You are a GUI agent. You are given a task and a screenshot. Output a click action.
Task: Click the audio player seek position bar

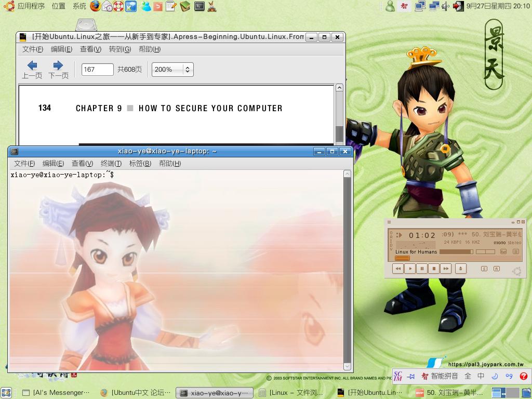click(458, 258)
